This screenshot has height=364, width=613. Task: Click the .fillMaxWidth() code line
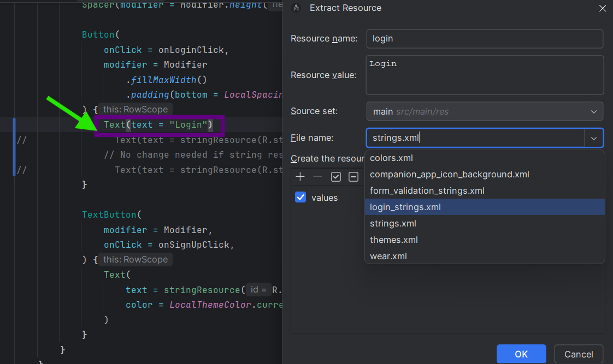(166, 80)
